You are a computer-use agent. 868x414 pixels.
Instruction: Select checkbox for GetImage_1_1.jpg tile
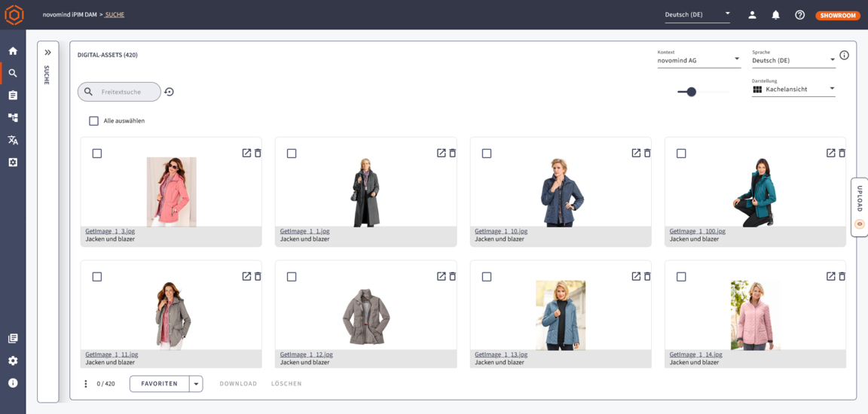coord(292,154)
